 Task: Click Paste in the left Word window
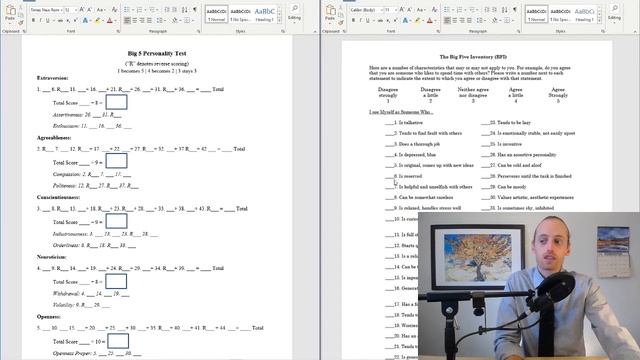coord(10,13)
